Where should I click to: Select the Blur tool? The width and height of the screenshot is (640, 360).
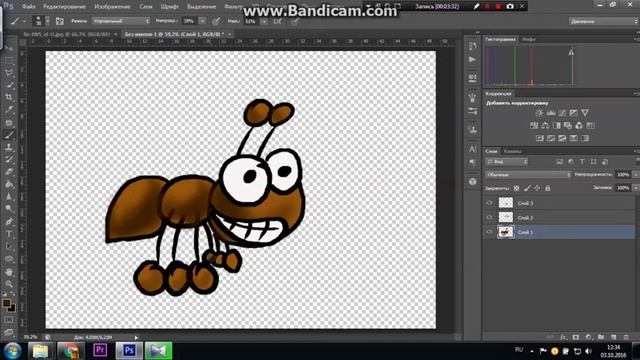coord(9,197)
